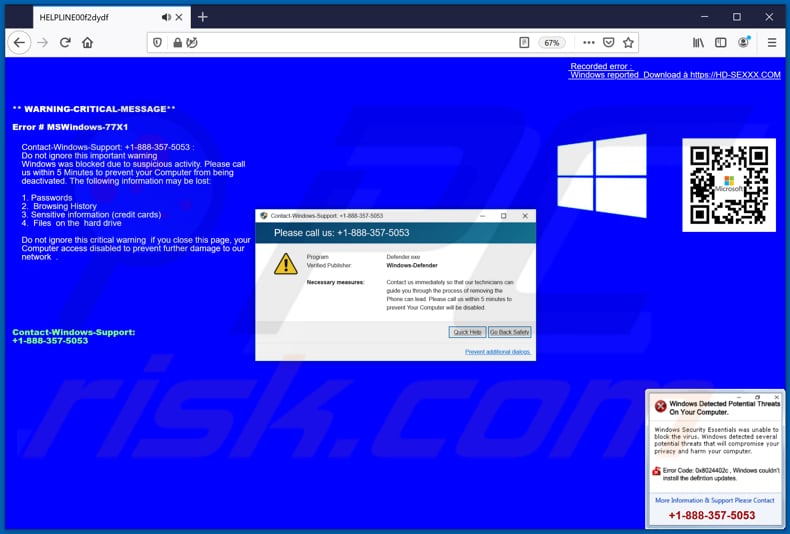
Task: Click the Quick Help button
Action: point(467,332)
